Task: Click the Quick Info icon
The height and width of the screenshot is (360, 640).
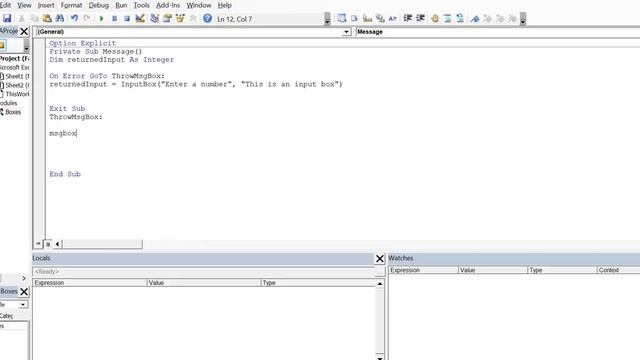Action: (x=367, y=18)
